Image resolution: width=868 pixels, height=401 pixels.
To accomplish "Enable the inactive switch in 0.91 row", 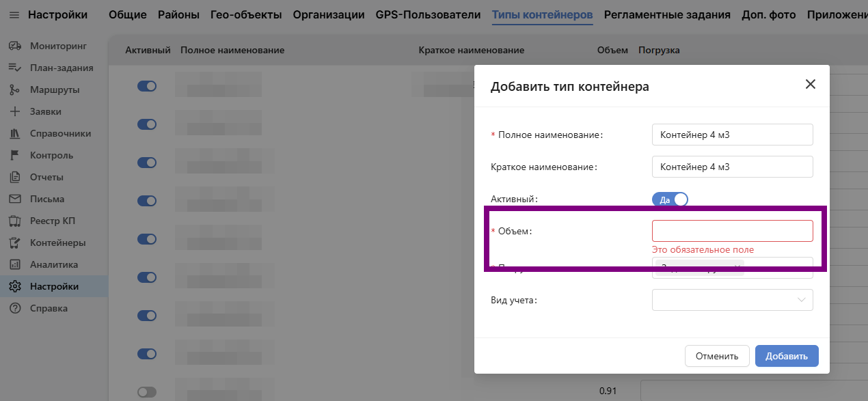I will point(147,392).
